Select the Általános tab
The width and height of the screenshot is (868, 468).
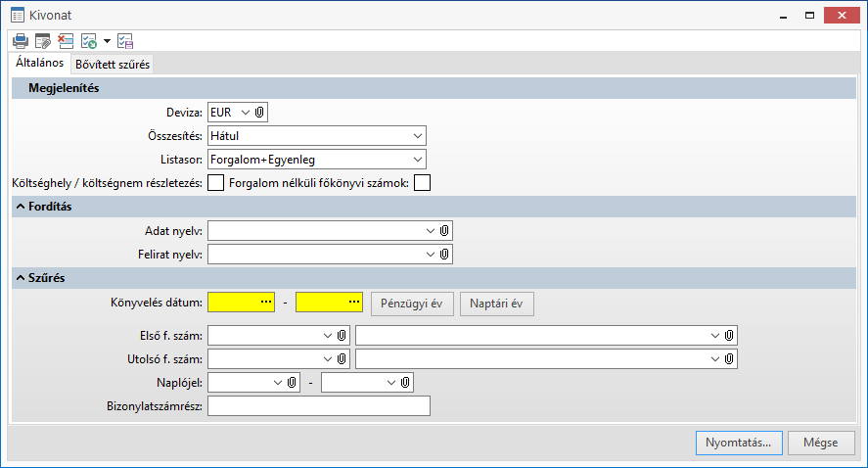(39, 63)
